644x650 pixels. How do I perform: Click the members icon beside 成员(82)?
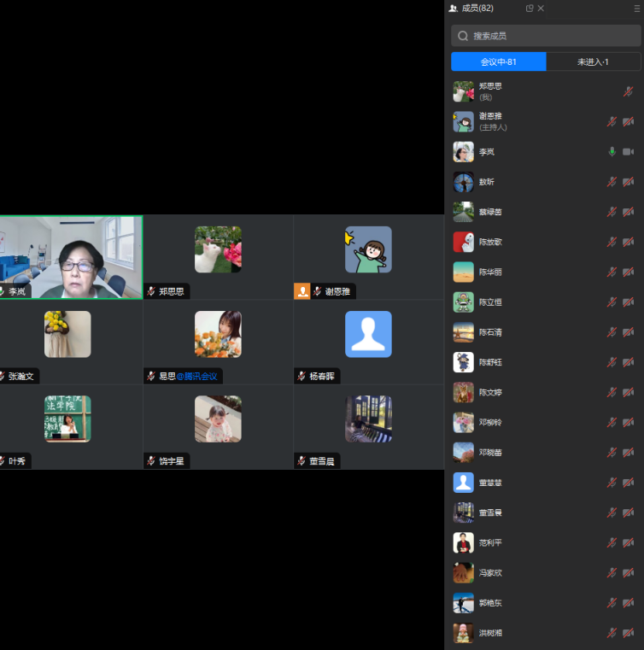(453, 9)
